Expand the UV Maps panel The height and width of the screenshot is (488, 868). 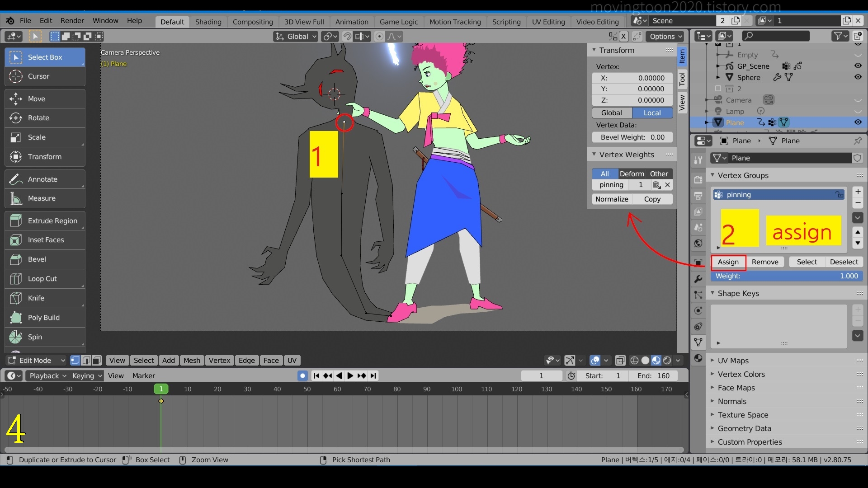point(712,361)
